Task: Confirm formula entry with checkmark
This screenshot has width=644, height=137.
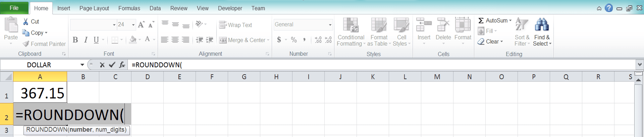Action: (x=112, y=65)
